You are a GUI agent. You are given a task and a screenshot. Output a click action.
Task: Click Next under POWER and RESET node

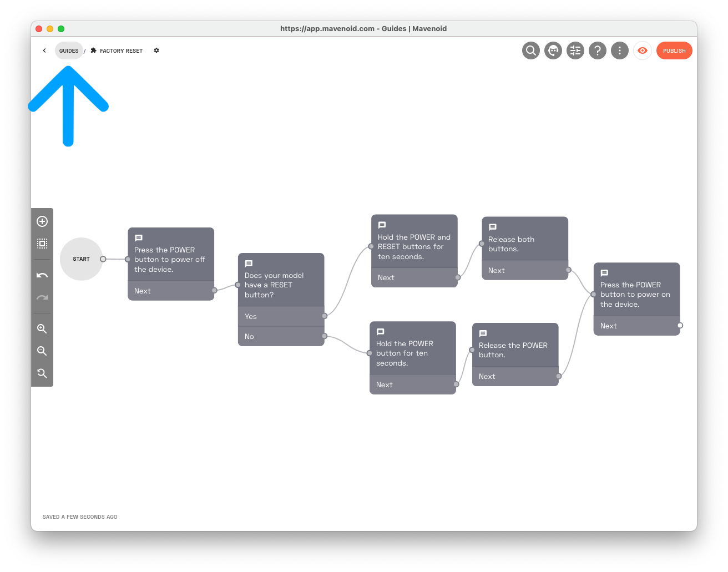point(414,277)
